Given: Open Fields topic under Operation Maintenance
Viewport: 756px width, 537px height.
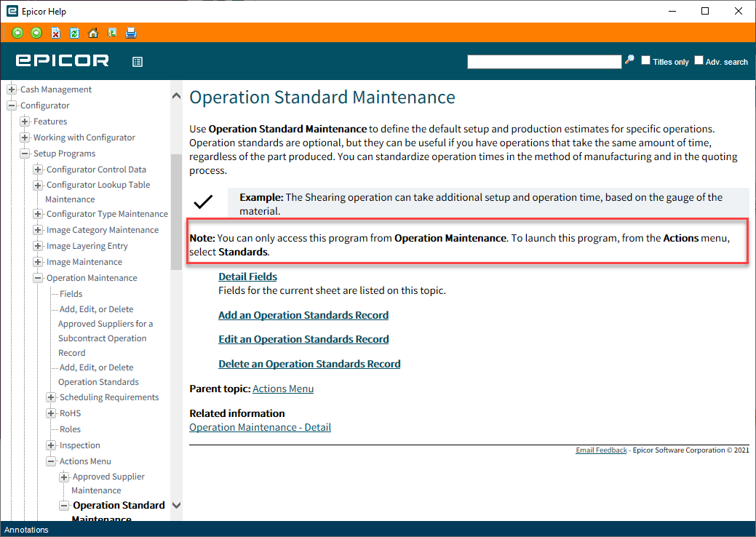Looking at the screenshot, I should [x=71, y=294].
